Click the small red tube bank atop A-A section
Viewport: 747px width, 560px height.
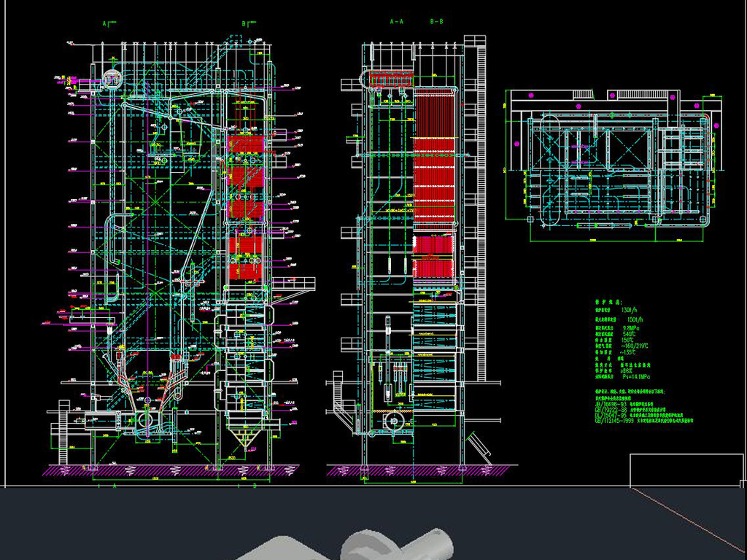pos(388,79)
